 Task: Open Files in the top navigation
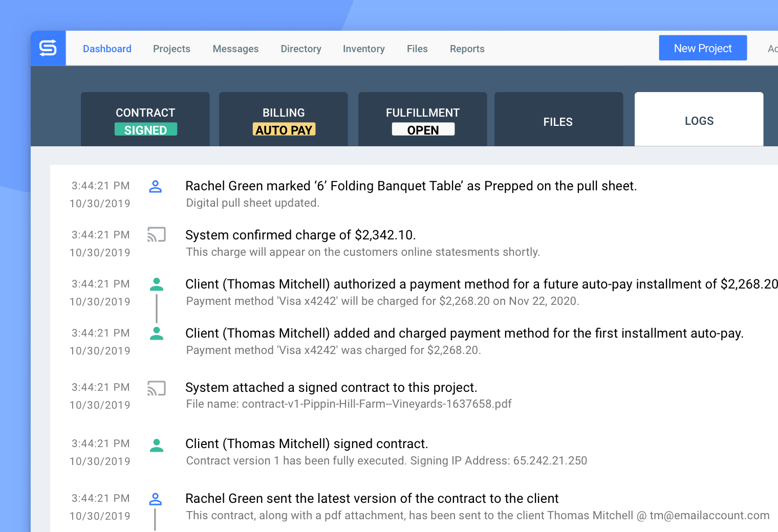click(417, 49)
